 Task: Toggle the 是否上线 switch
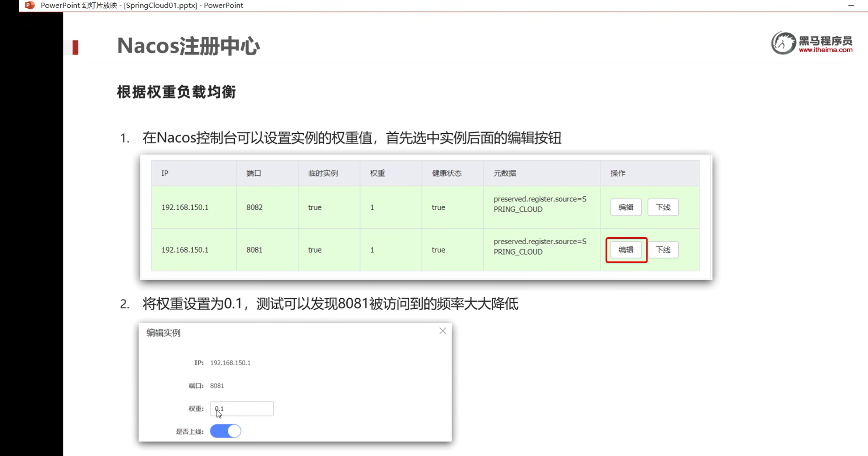225,431
